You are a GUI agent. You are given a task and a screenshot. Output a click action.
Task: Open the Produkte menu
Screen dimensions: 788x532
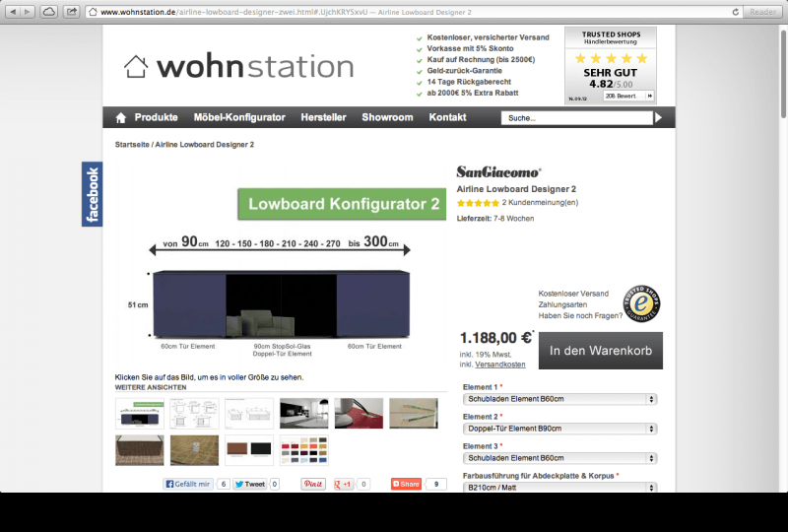[156, 117]
